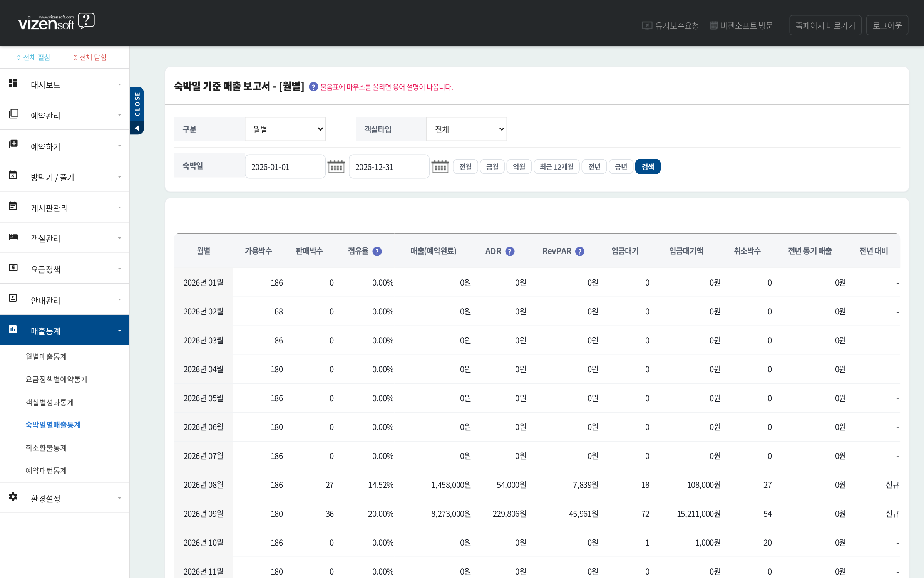924x578 pixels.
Task: Click the 게시판관리 icon
Action: 13,206
